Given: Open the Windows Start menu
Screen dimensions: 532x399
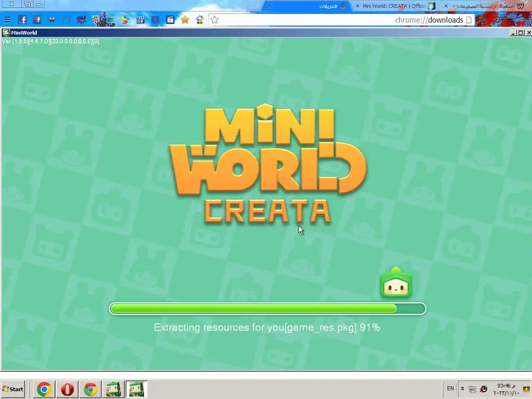Looking at the screenshot, I should [13, 389].
